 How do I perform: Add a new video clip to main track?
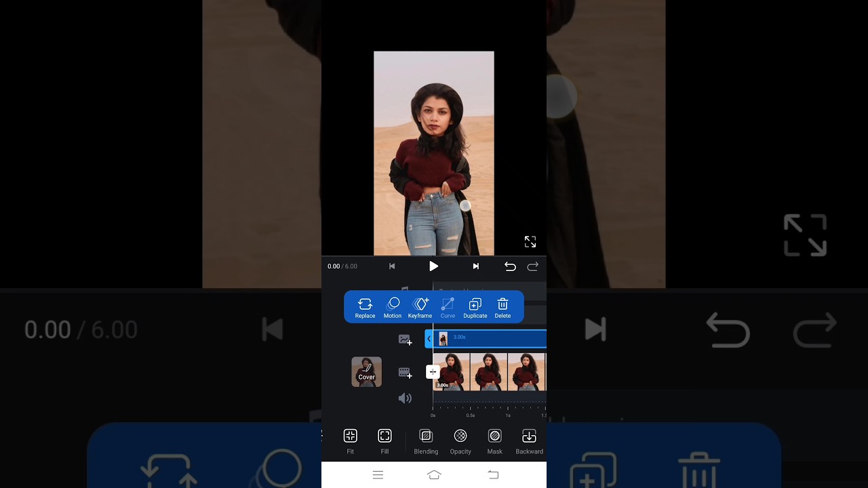405,373
